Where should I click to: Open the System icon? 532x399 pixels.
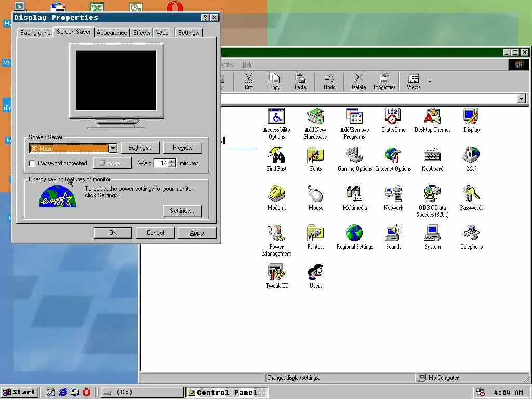point(433,237)
